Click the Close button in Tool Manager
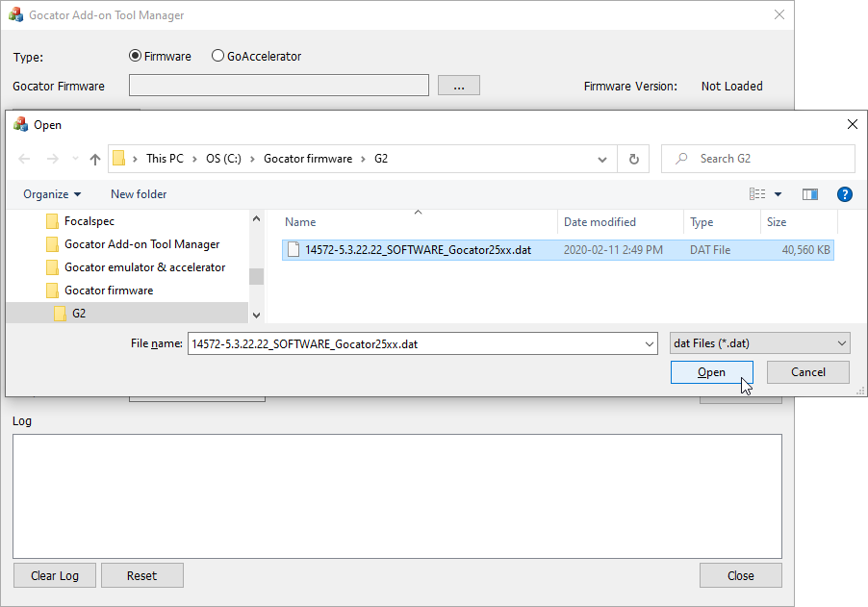Image resolution: width=868 pixels, height=607 pixels. click(x=741, y=575)
